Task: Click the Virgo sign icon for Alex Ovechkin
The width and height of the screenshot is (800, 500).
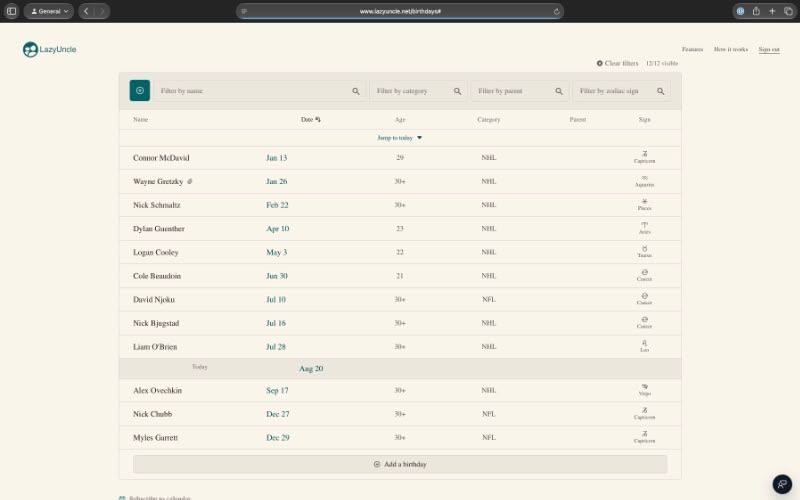Action: point(644,386)
